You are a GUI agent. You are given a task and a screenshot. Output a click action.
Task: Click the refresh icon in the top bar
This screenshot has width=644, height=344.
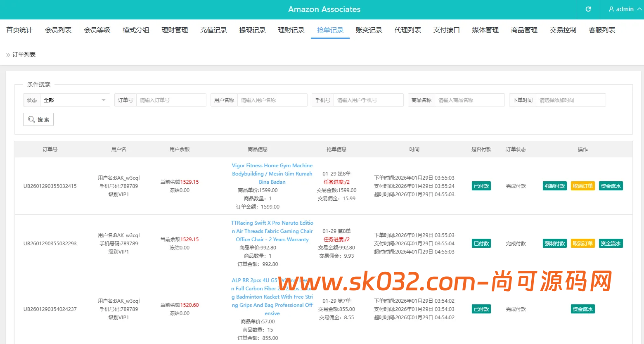coord(588,9)
